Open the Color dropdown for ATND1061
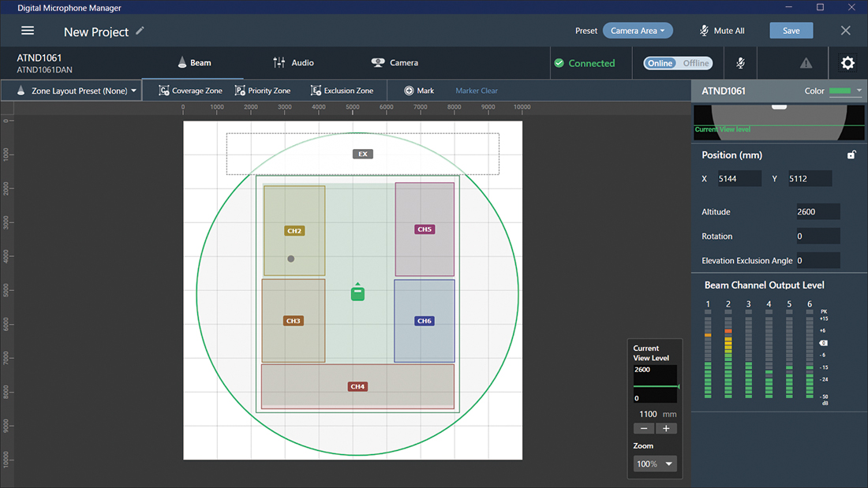868x488 pixels. (x=845, y=91)
